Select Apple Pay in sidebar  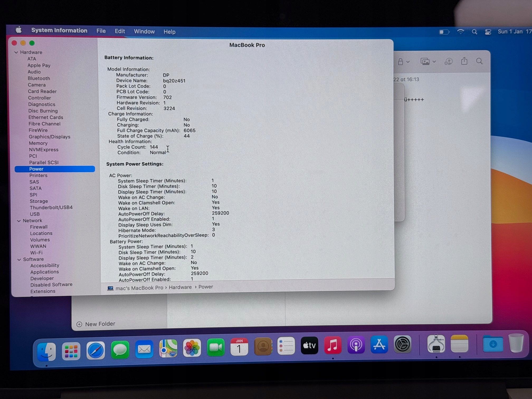pyautogui.click(x=39, y=65)
